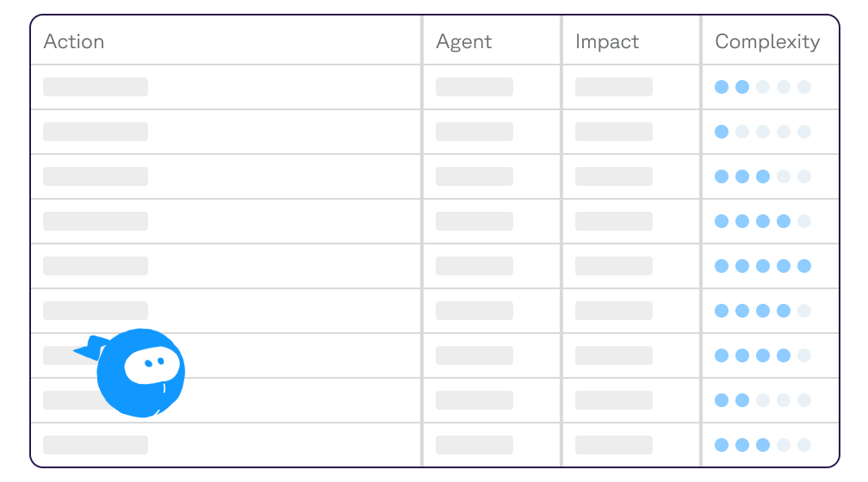Click the second row's Action placeholder
Viewport: 868px width, 482px height.
coord(96,132)
